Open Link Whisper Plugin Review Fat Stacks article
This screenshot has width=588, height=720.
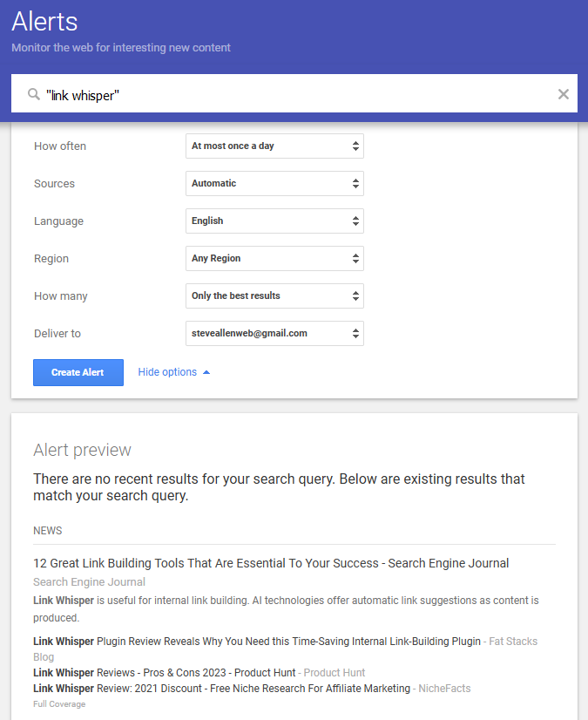257,642
